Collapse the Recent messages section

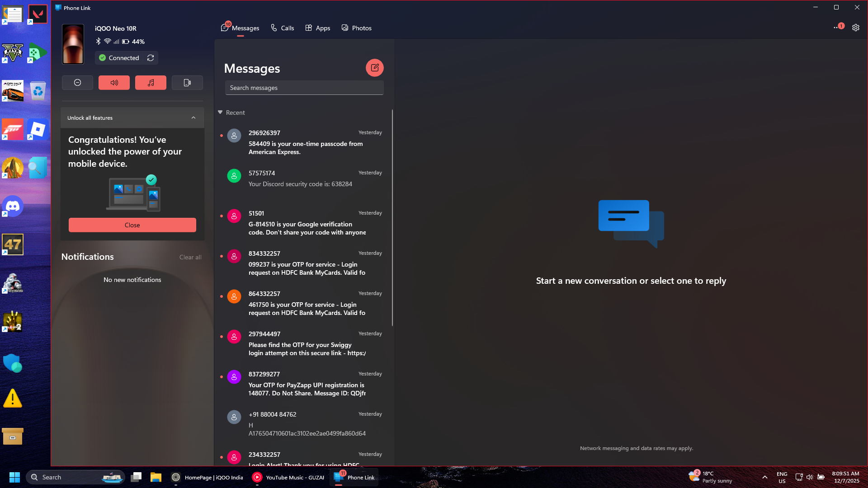pyautogui.click(x=220, y=113)
